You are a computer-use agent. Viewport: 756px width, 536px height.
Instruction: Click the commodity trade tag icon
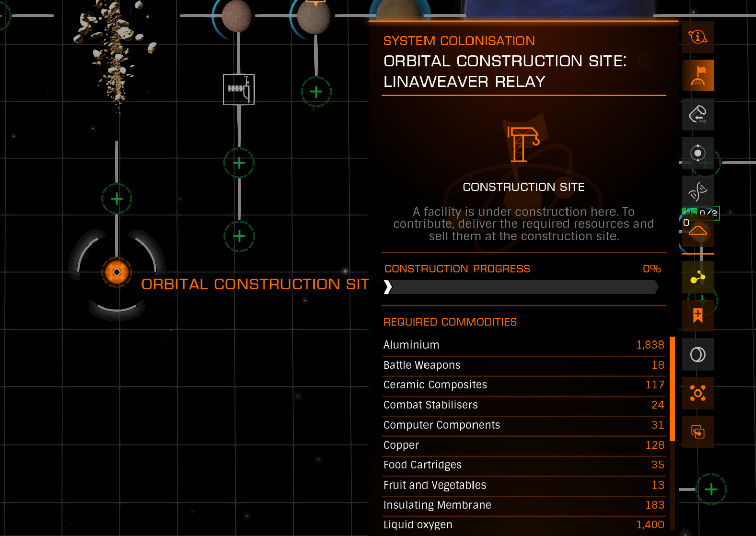click(x=698, y=114)
